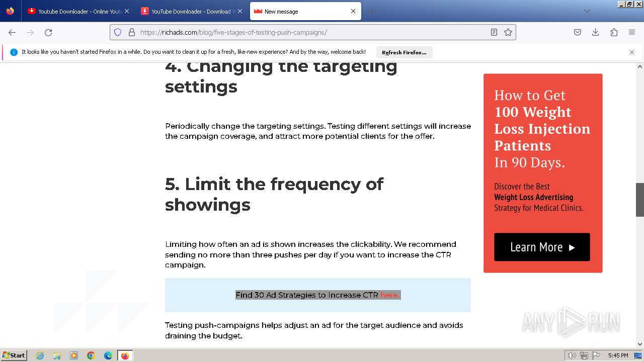
Task: Click paragraph starting 'Periodically change the targeting'
Action: point(318,131)
